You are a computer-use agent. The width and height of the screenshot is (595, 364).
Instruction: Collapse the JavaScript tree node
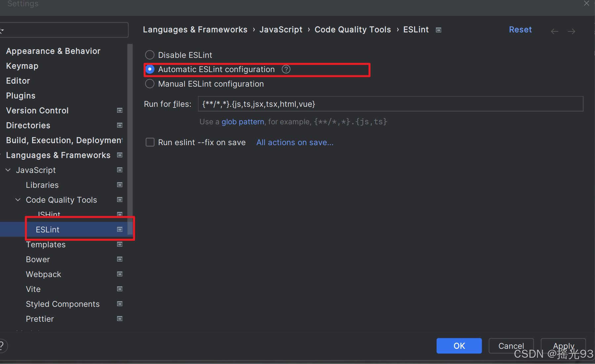(8, 170)
